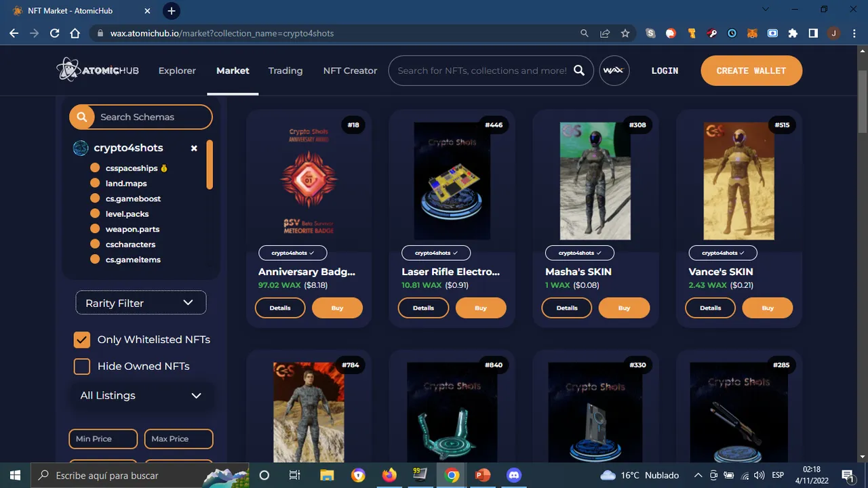
Task: Open the Rarity Filter dropdown
Action: click(141, 303)
